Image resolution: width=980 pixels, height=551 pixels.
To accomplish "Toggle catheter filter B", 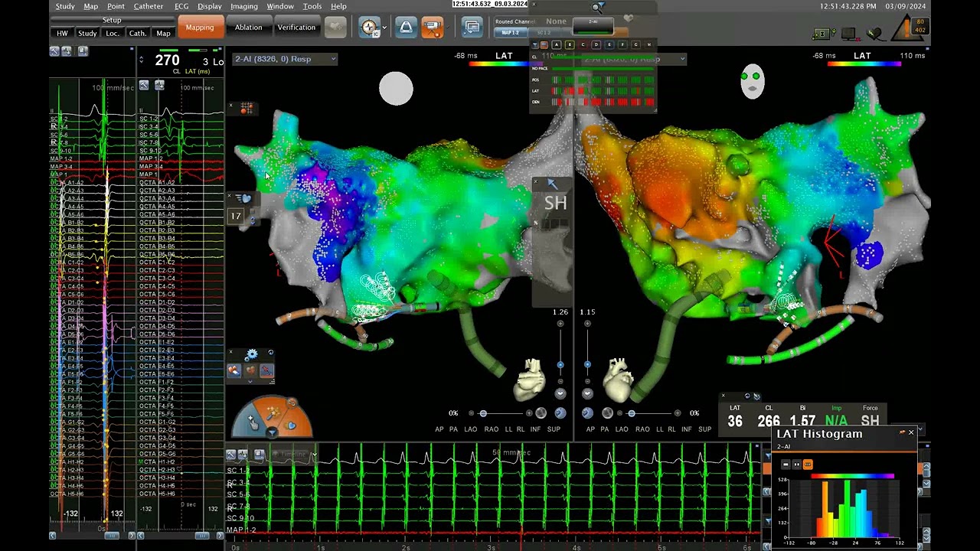I will 570,45.
